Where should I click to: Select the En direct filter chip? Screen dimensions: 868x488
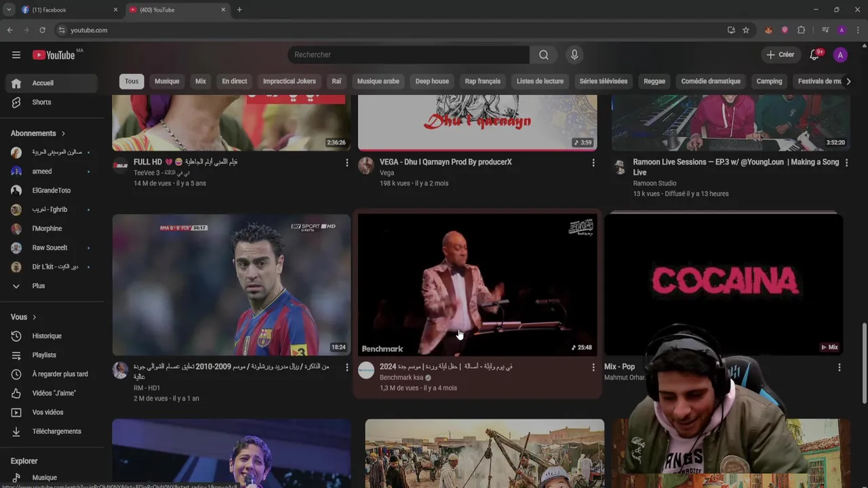coord(235,81)
